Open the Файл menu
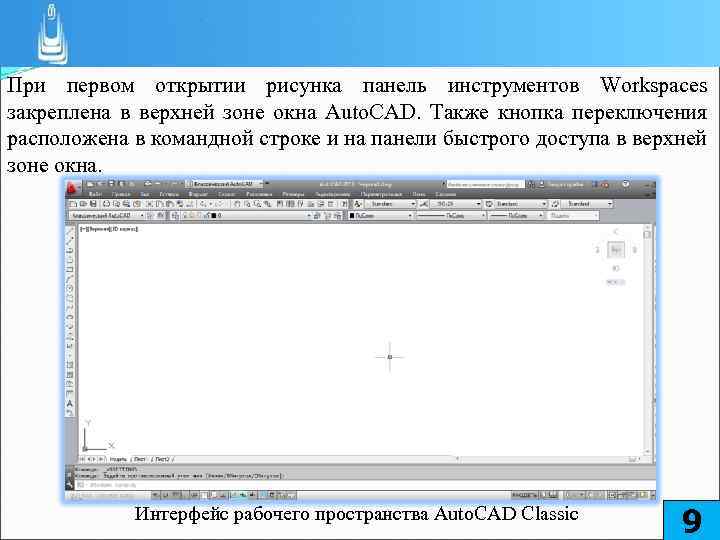720x540 pixels. [95, 194]
